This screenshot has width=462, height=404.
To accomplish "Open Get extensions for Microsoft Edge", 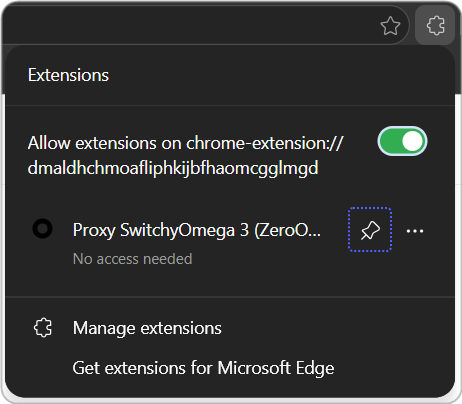I will click(203, 368).
